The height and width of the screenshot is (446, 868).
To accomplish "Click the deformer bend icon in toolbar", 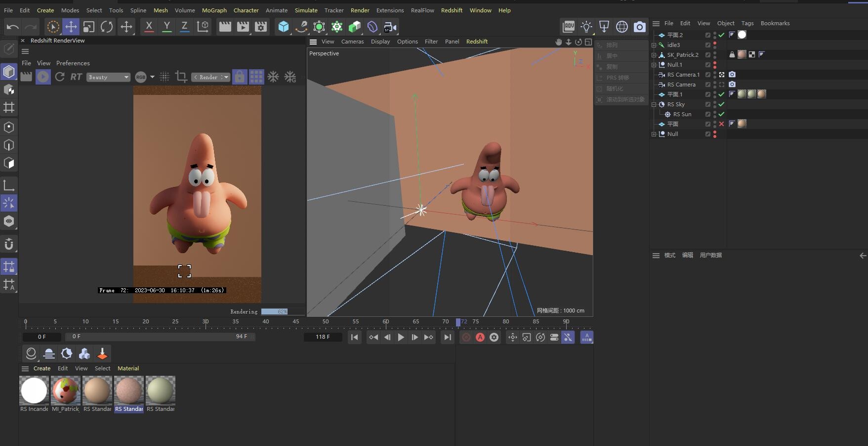I will tap(372, 27).
